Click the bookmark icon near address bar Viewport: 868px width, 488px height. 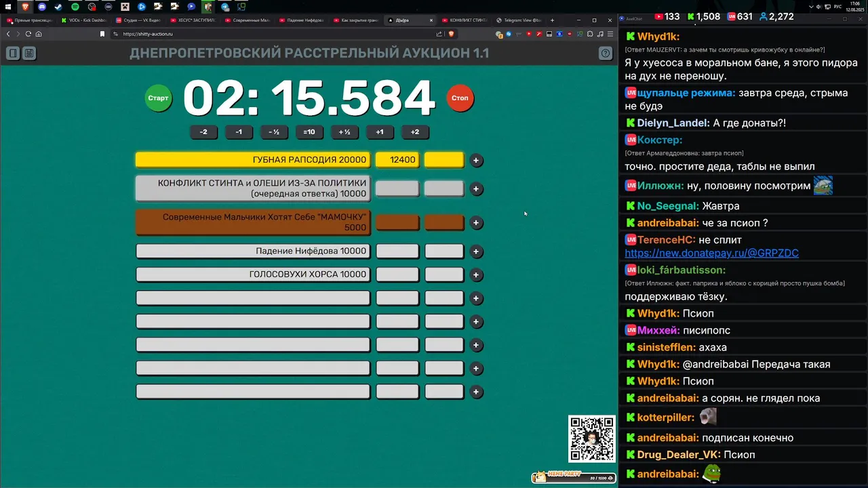tap(102, 34)
